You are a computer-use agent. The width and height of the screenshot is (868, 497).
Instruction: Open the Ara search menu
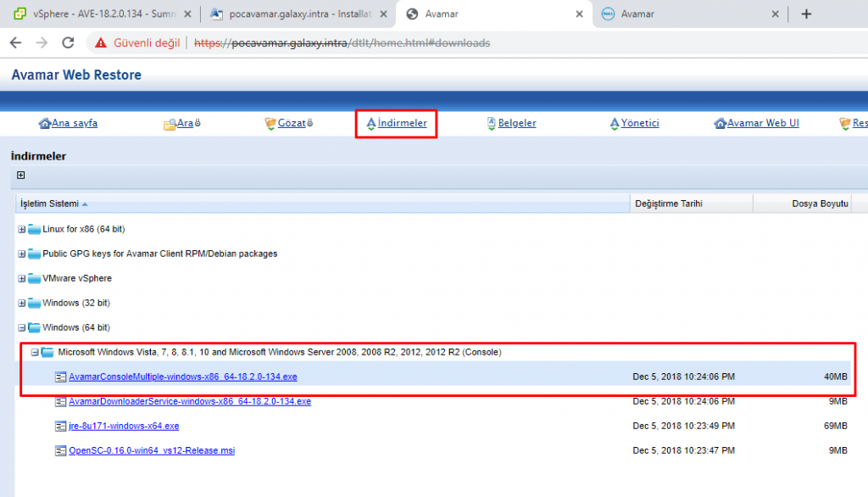185,123
